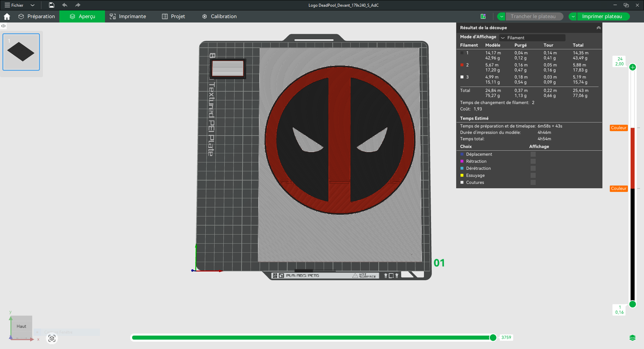Click the 01 plate number label
Screen dimensions: 644x349
pyautogui.click(x=439, y=263)
